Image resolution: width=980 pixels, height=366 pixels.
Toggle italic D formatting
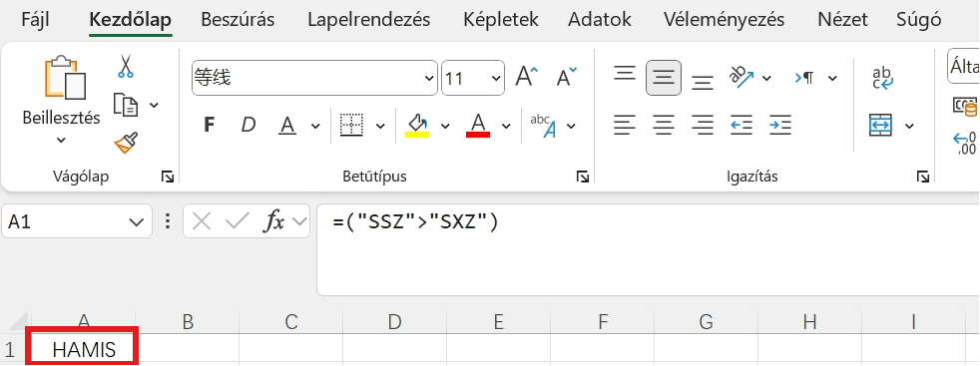pos(248,126)
